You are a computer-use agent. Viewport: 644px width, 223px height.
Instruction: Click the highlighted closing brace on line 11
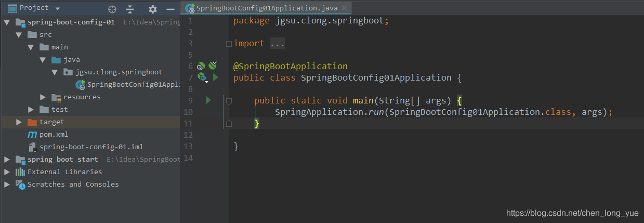coord(257,124)
